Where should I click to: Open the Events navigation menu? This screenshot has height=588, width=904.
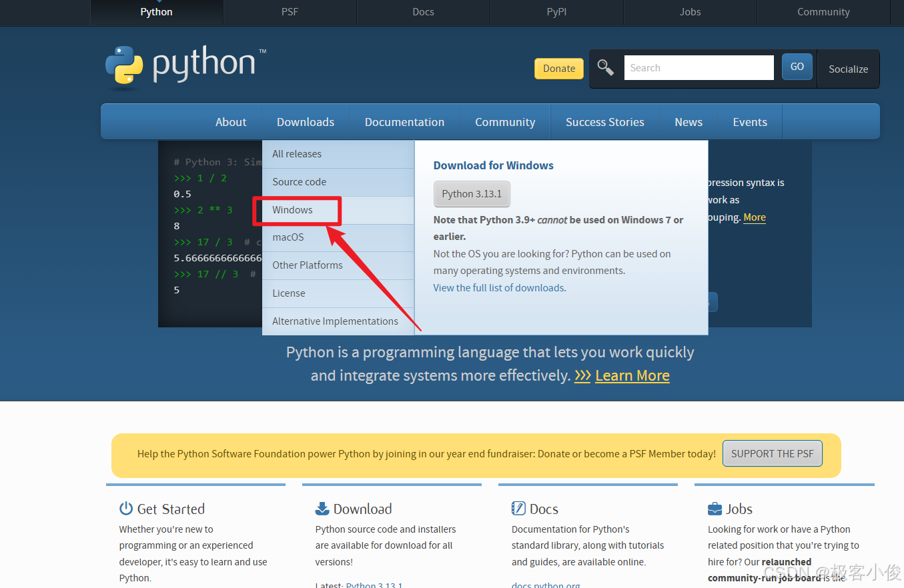(x=750, y=122)
